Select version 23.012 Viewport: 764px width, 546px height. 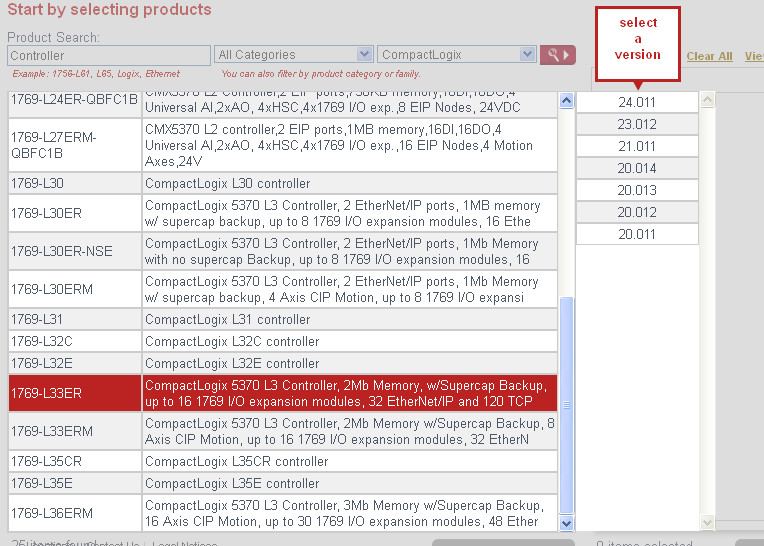click(637, 124)
